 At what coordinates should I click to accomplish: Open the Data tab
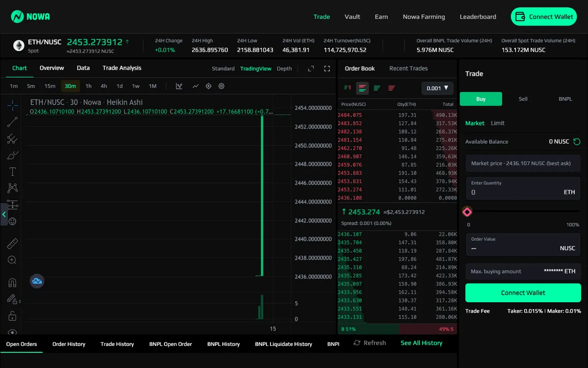pos(83,68)
